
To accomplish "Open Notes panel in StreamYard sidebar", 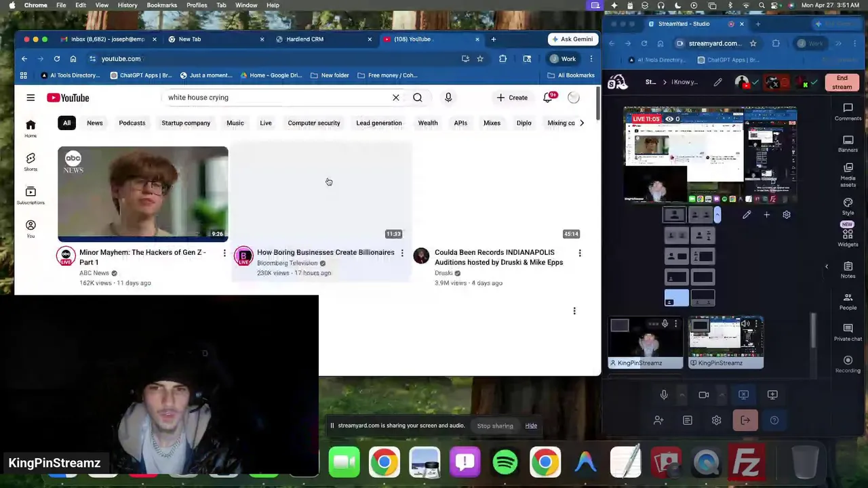I will tap(848, 270).
